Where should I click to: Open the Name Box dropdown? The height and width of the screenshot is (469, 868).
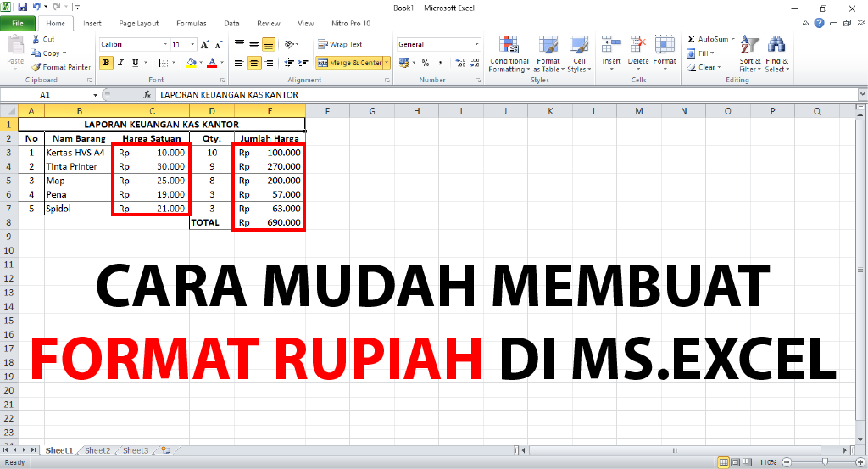[95, 95]
